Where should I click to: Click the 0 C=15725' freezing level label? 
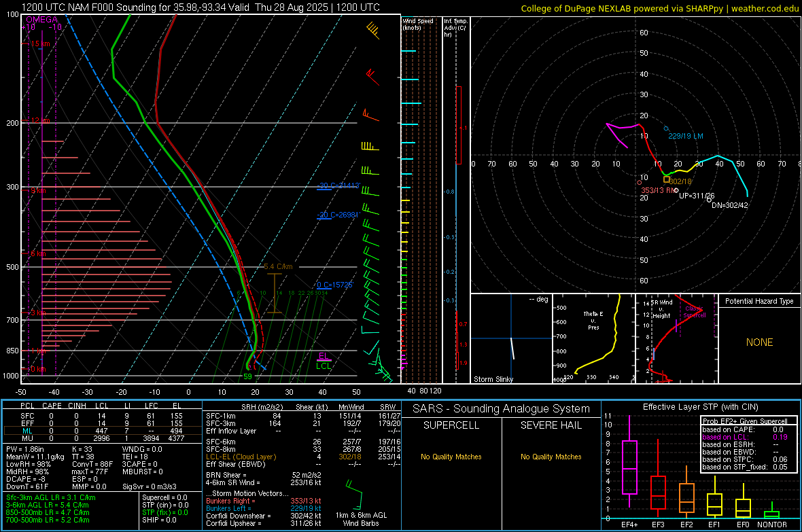(x=334, y=285)
